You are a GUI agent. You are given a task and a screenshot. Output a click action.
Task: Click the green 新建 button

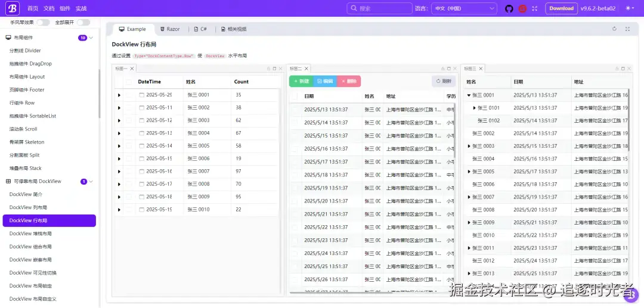pos(301,81)
